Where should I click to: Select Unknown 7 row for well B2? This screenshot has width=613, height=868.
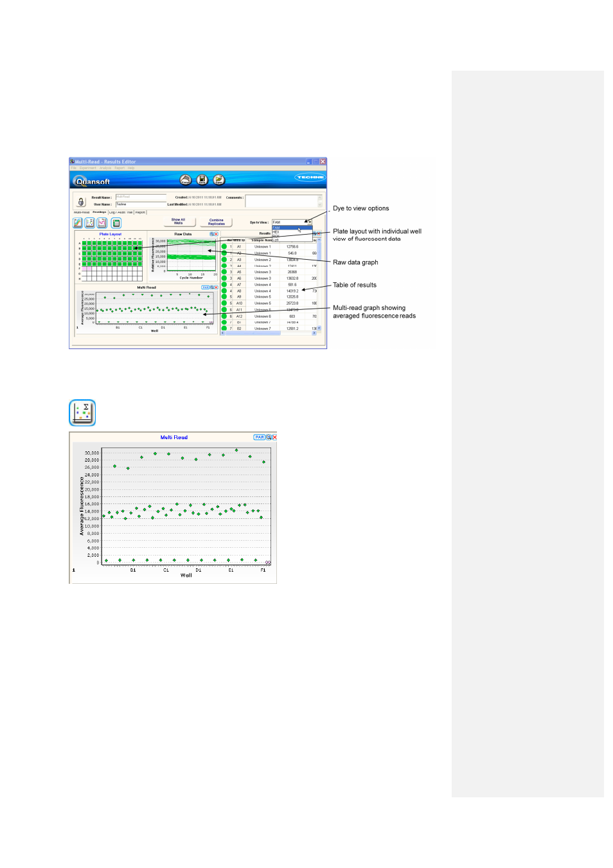(269, 328)
